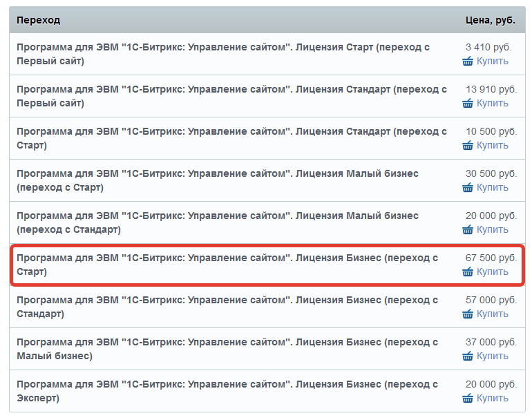
Task: Click 'Купить' text link under 10 500 руб.
Action: coord(492,145)
